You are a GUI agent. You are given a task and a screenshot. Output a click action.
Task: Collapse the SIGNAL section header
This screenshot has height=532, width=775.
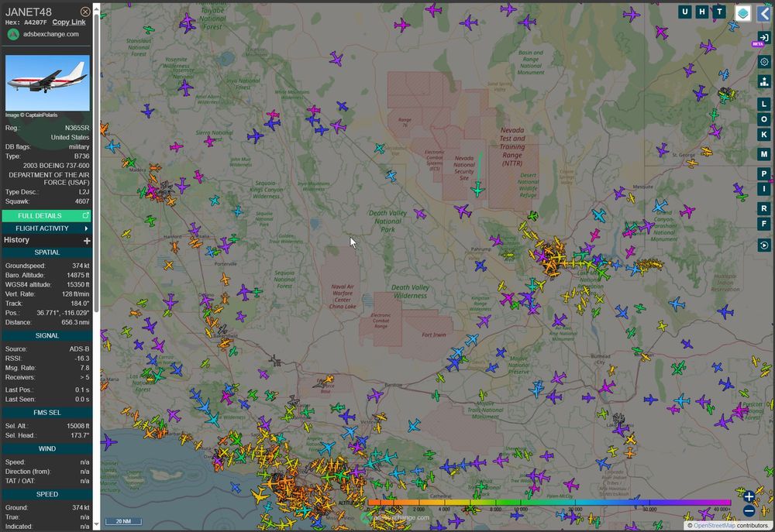click(47, 335)
